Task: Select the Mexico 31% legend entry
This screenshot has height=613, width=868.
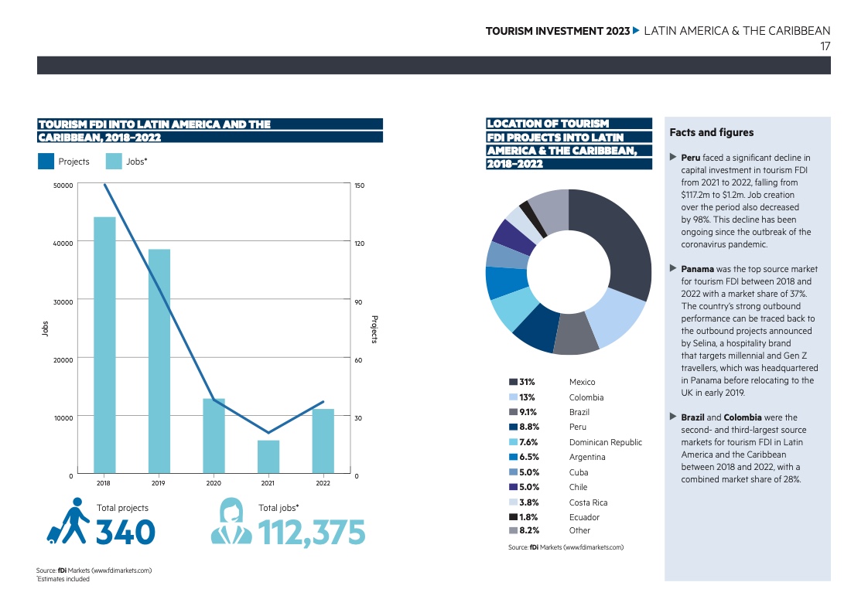Action: pos(552,382)
